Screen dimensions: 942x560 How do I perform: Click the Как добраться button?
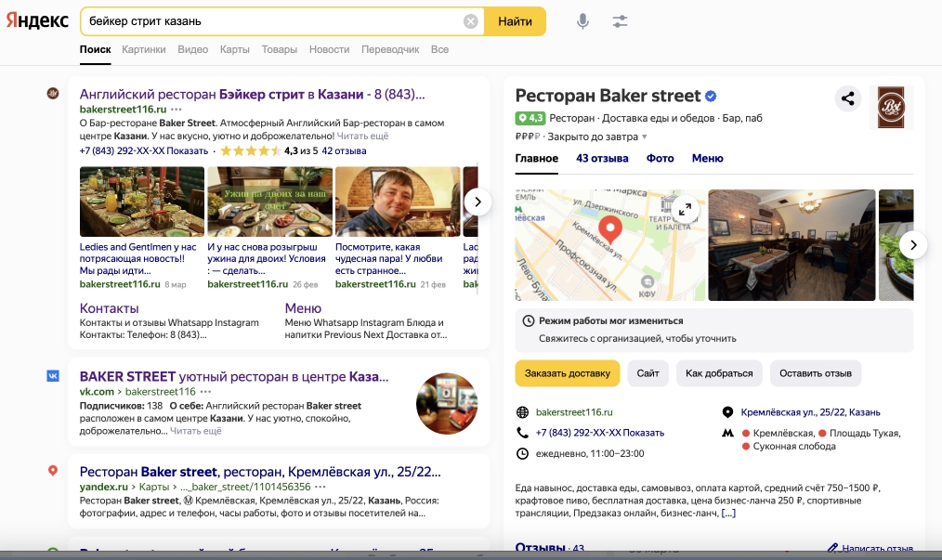point(719,373)
